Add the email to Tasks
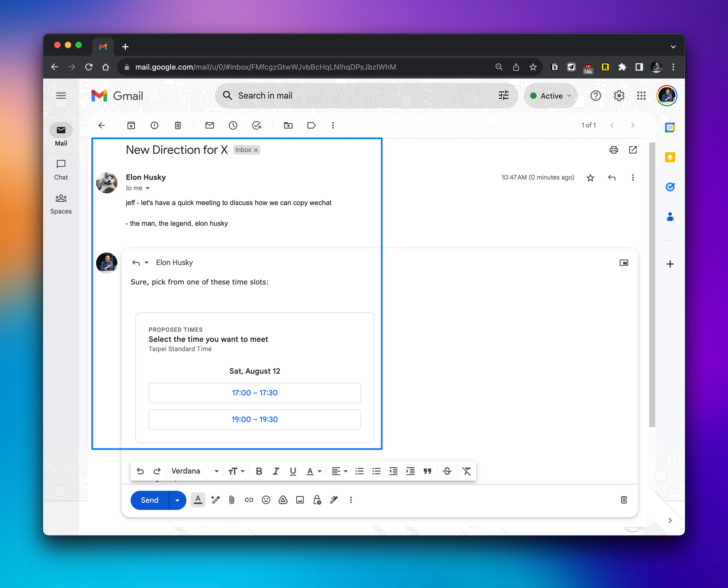This screenshot has width=728, height=588. [x=257, y=125]
